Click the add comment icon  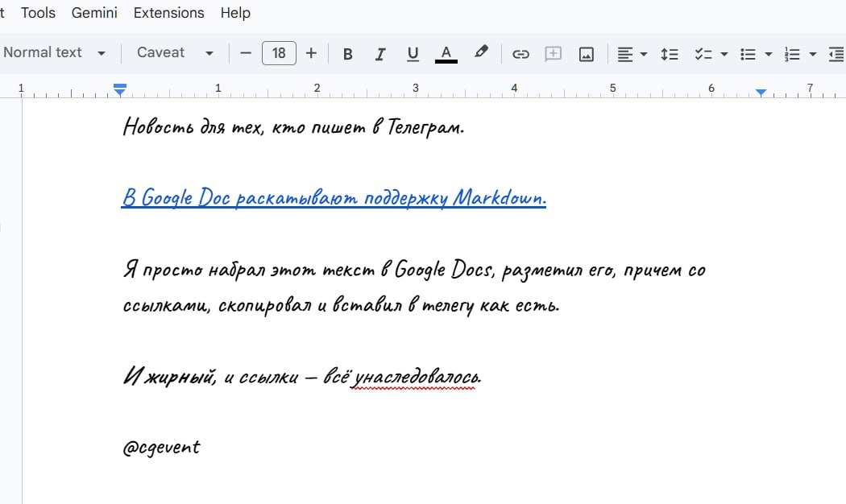(x=553, y=54)
